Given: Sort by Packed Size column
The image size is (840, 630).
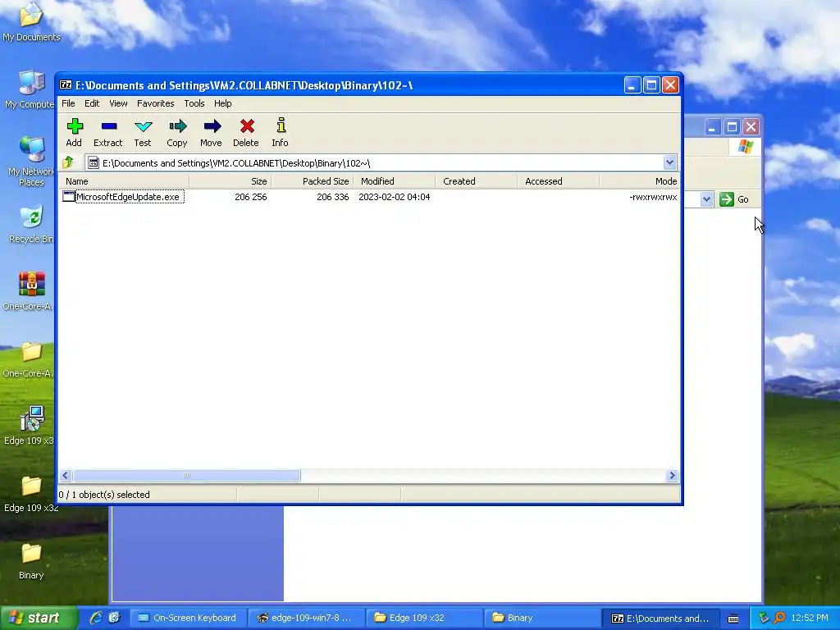Looking at the screenshot, I should (x=313, y=181).
